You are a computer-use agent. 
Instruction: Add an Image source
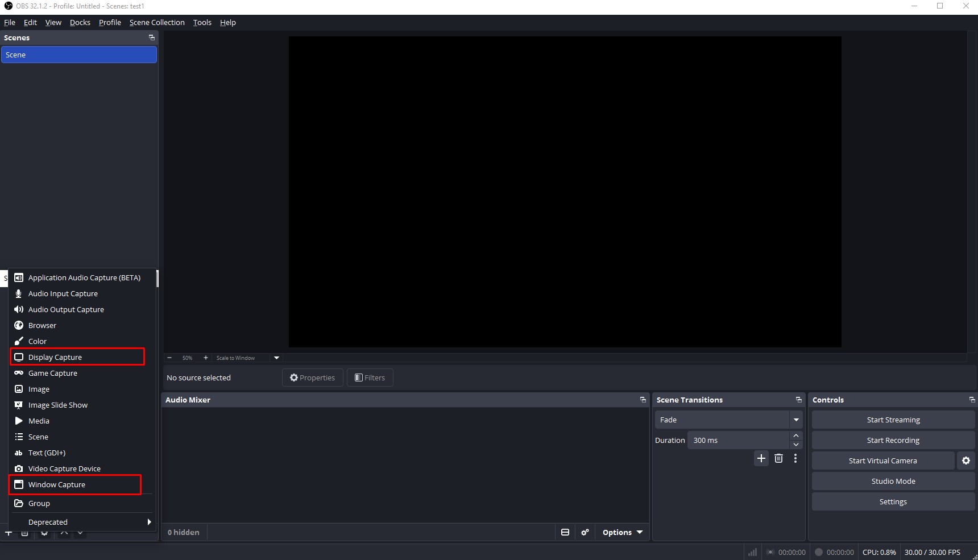(x=82, y=389)
